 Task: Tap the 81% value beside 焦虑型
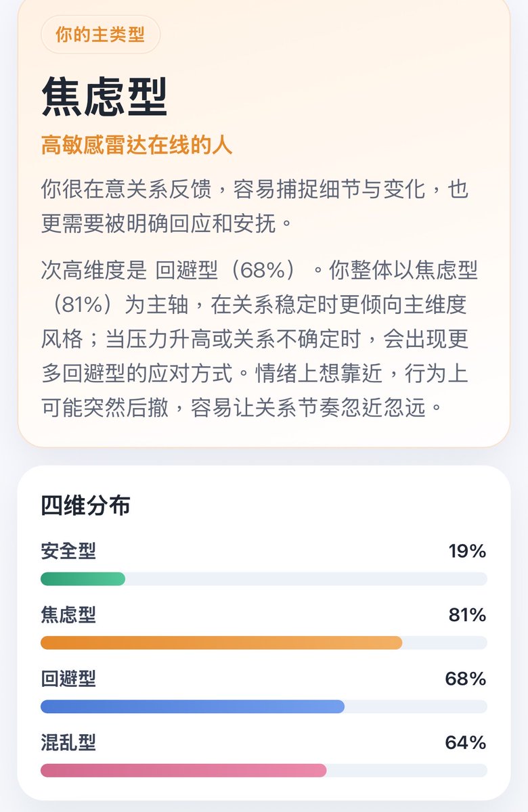click(x=467, y=615)
